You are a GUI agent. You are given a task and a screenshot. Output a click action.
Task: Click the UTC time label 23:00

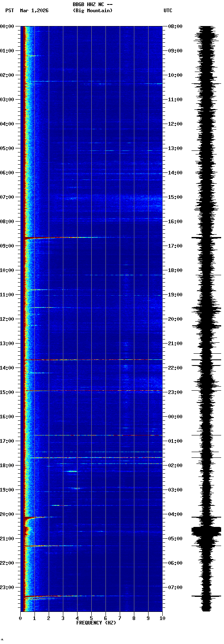pyautogui.click(x=175, y=392)
